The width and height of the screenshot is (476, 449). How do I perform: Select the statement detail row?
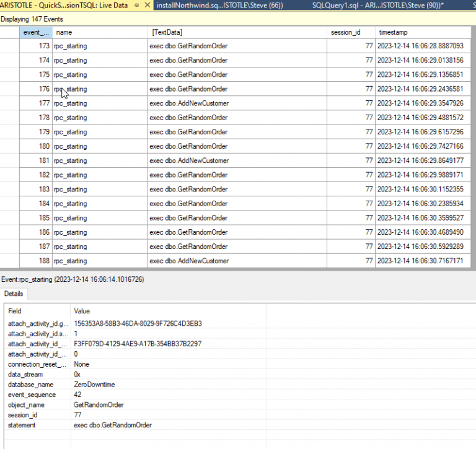135,425
